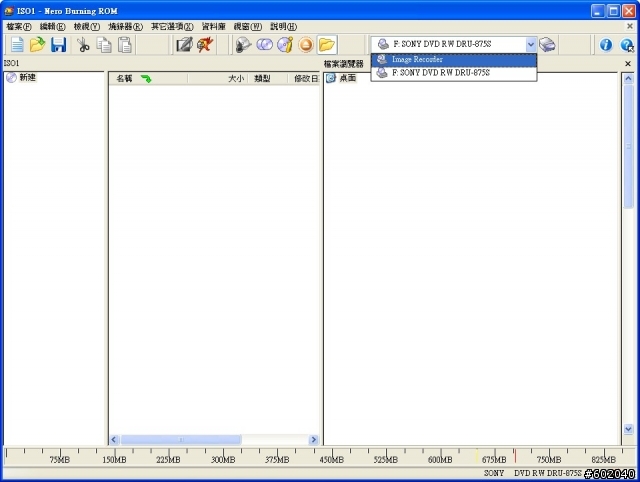Open the 檢視(V) menu
Image resolution: width=640 pixels, height=482 pixels.
[x=87, y=27]
